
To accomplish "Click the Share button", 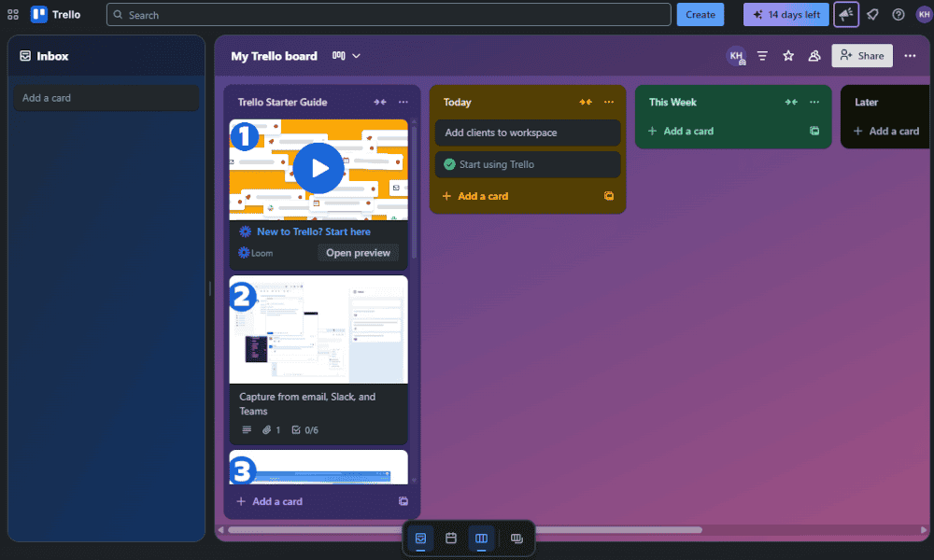I will (862, 56).
